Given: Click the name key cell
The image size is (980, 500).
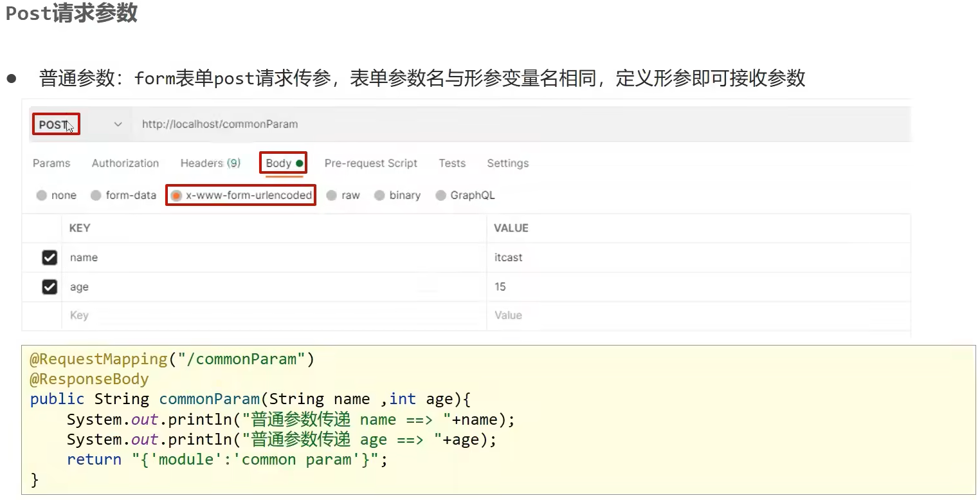Looking at the screenshot, I should [x=274, y=257].
